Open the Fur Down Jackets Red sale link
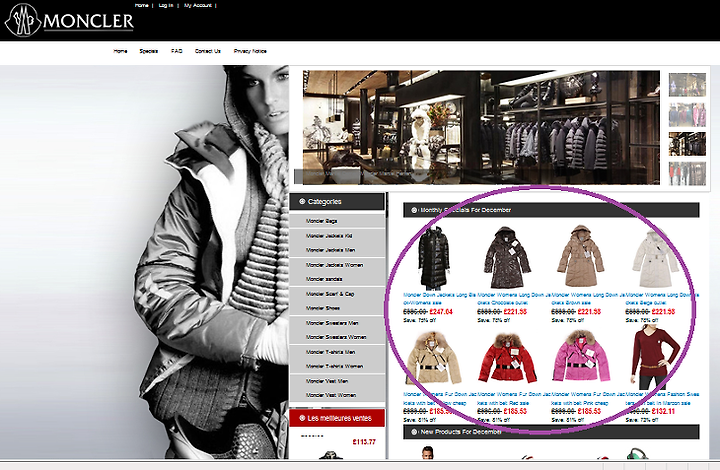720x470 pixels. [513, 398]
